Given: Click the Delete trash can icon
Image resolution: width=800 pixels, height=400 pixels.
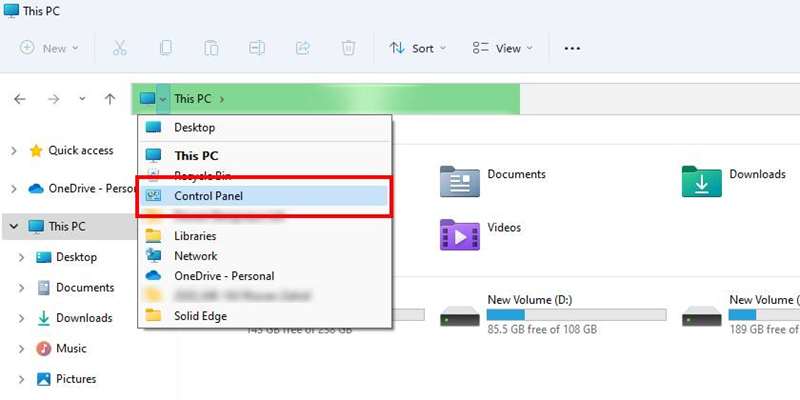Looking at the screenshot, I should (x=348, y=48).
